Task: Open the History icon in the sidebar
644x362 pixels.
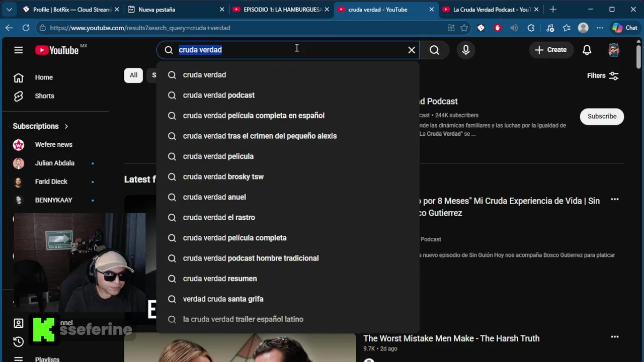Action: tap(19, 342)
